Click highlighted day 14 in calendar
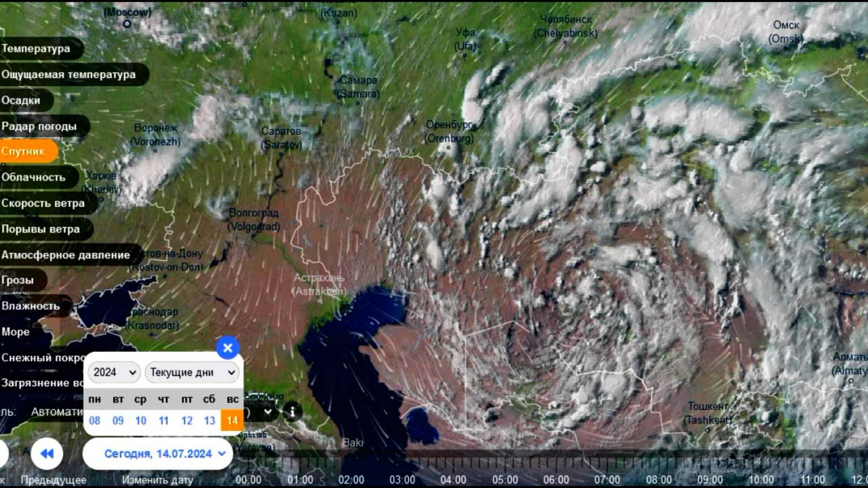 point(232,421)
